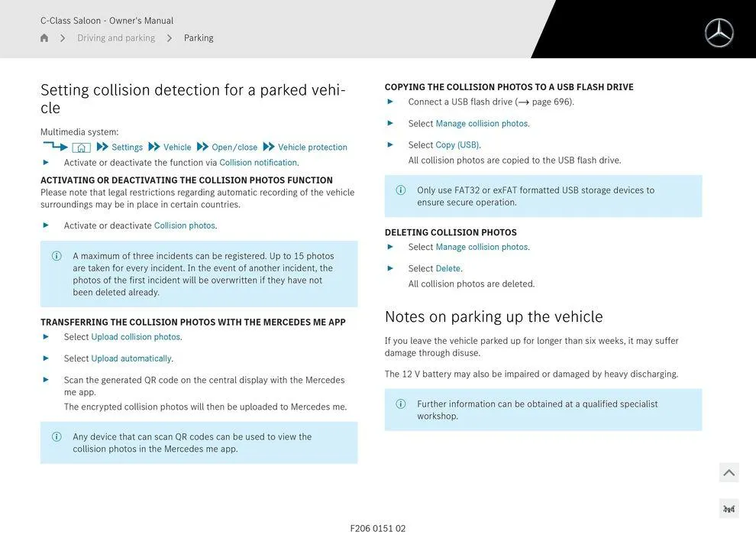Click the chevron before the Parking breadcrumb
The height and width of the screenshot is (535, 756).
(x=169, y=38)
